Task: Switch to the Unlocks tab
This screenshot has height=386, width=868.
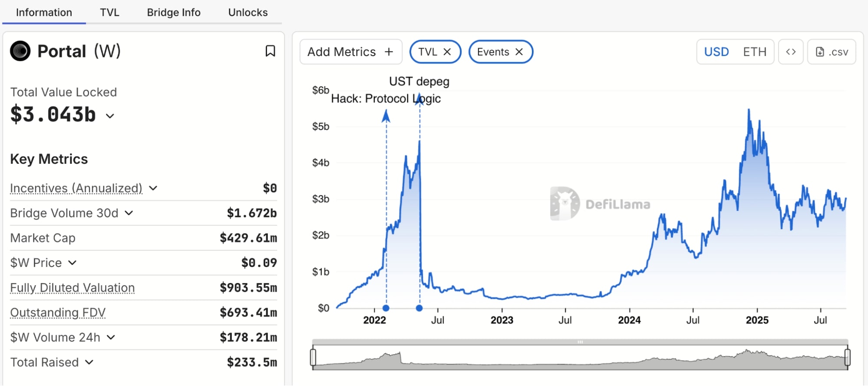Action: pyautogui.click(x=248, y=12)
